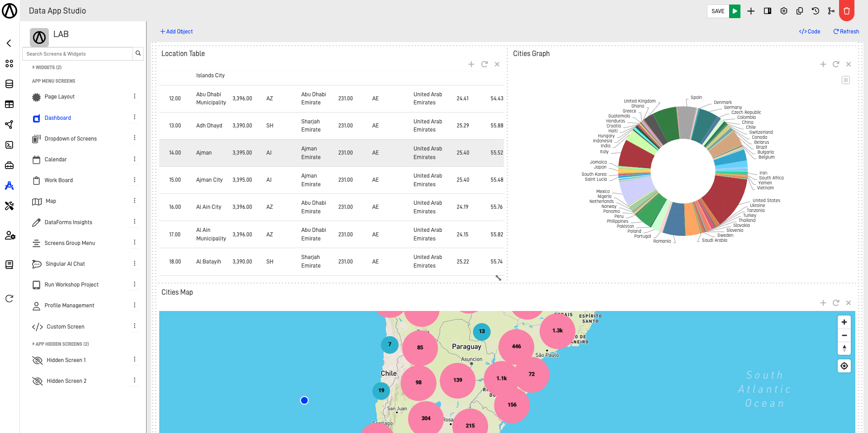868x433 pixels.
Task: Zoom in on the Cities Map
Action: click(x=844, y=322)
